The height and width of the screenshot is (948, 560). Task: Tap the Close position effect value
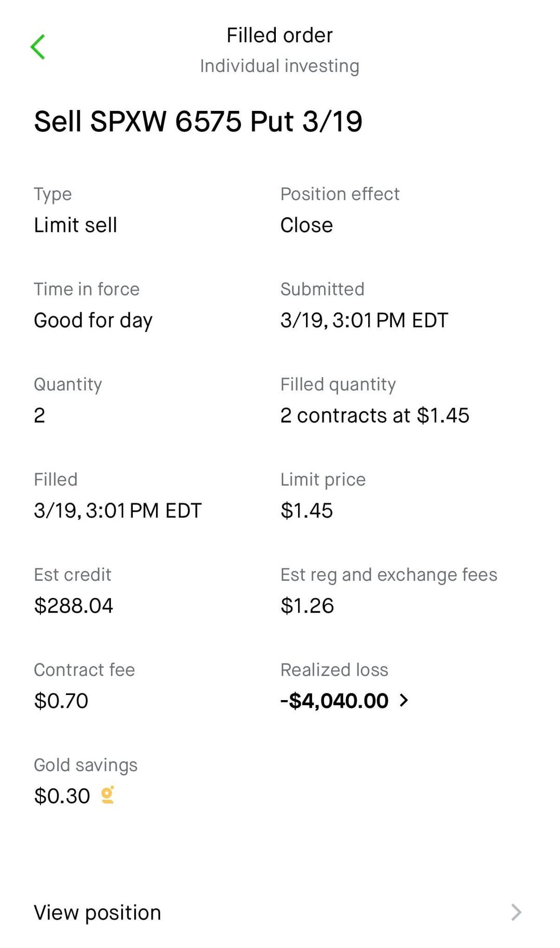306,225
